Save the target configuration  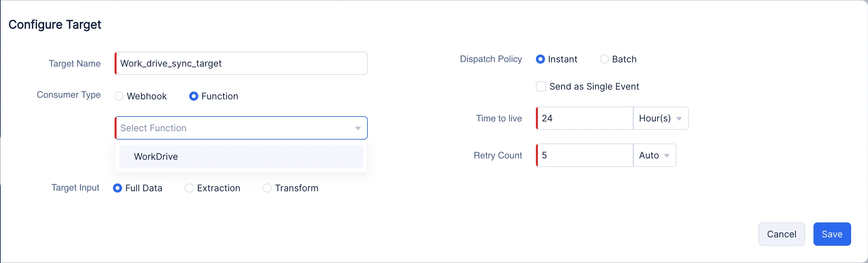832,234
